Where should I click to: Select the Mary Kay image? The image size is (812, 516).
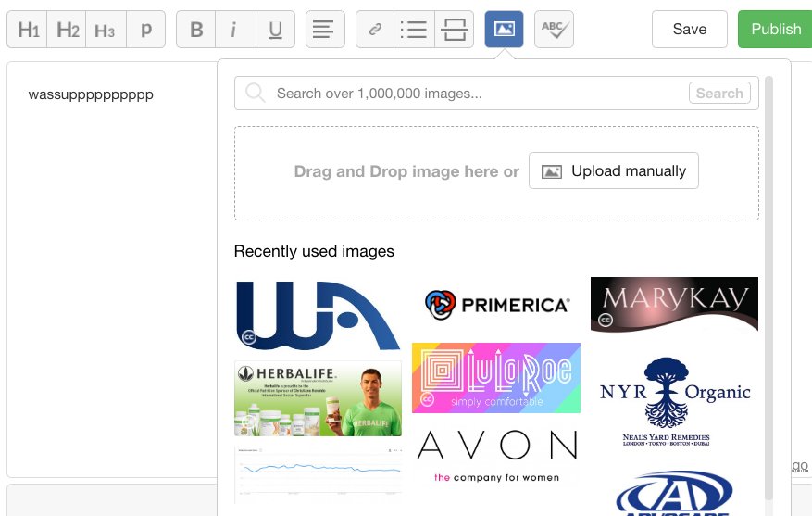674,304
